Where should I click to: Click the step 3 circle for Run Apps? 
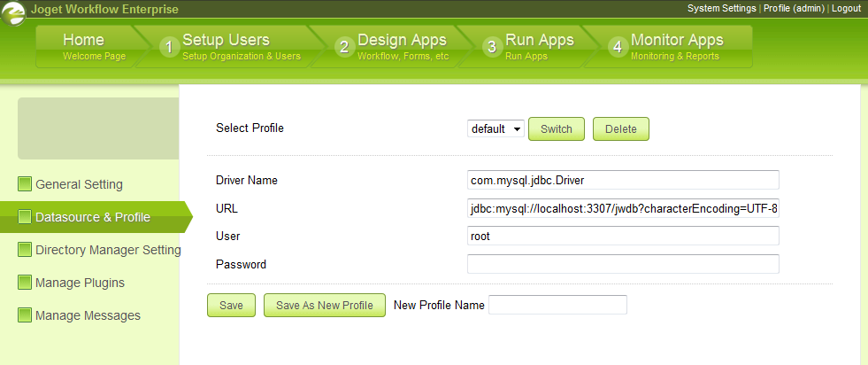(492, 47)
